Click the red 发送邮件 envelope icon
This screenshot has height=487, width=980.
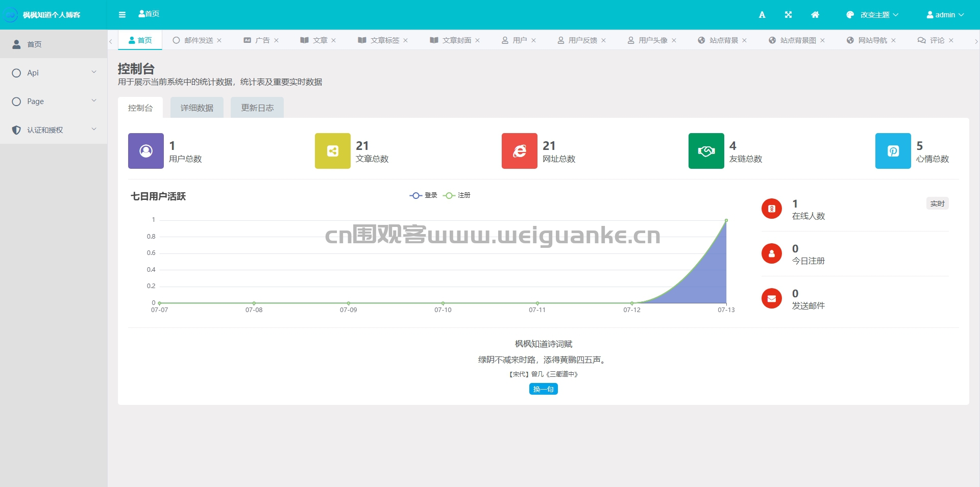[x=772, y=298]
